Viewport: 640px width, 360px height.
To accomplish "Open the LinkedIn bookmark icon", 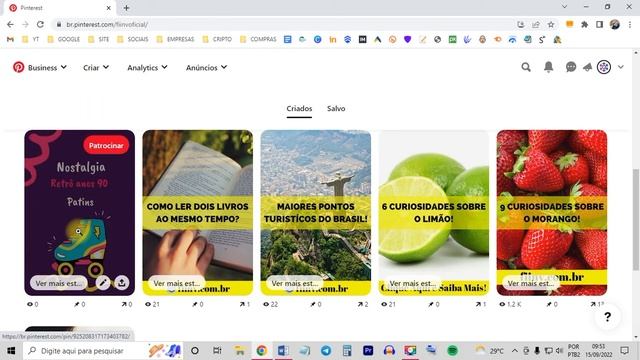I will [333, 39].
